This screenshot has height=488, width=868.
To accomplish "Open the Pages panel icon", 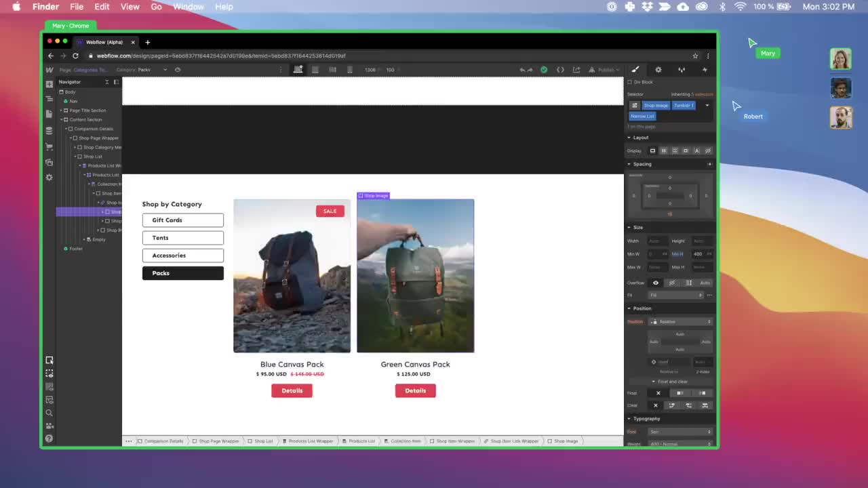I will (49, 114).
